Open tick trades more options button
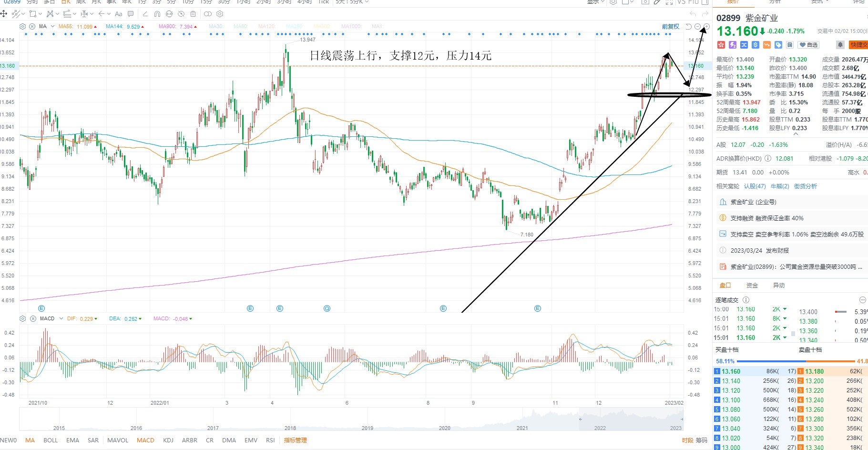This screenshot has height=450, width=868. (x=862, y=300)
